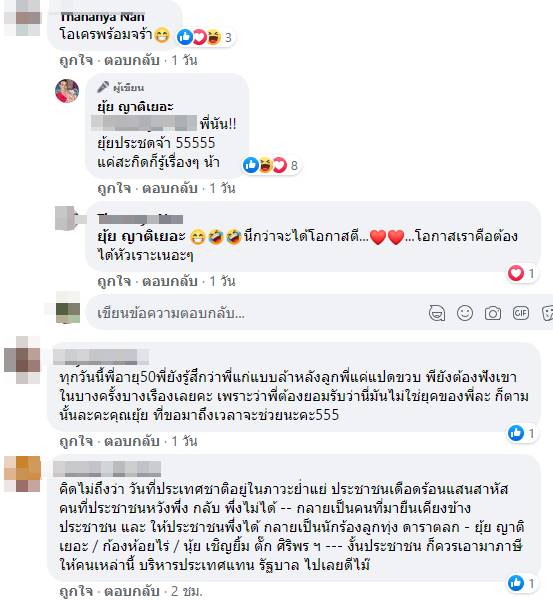Open the sticker icon at reply box edge

pyautogui.click(x=548, y=313)
